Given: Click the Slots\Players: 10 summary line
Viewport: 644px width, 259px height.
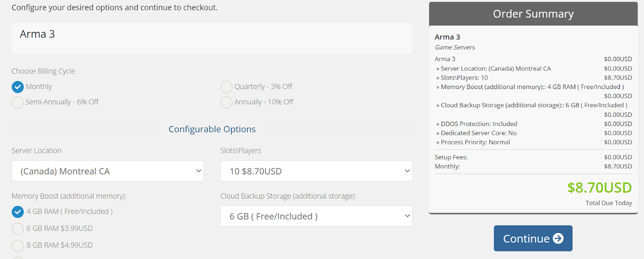Looking at the screenshot, I should click(462, 78).
